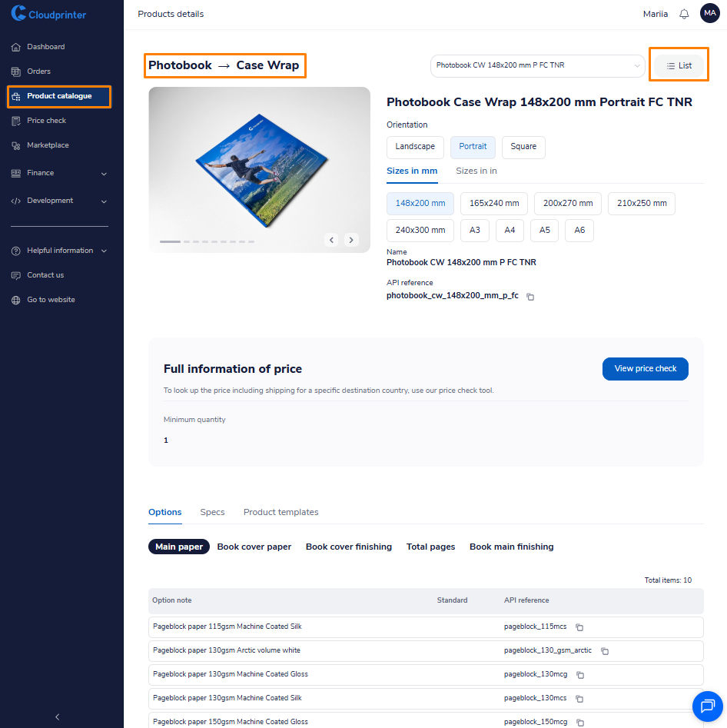The image size is (727, 728).
Task: Click Pageblock paper 130gsm Arctic volume white row
Action: pyautogui.click(x=426, y=651)
